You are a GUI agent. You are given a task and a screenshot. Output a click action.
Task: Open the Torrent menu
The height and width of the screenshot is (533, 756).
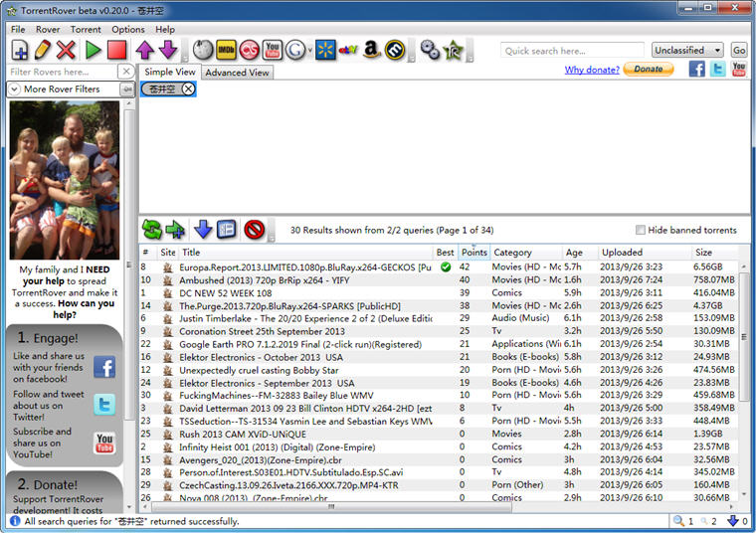click(x=86, y=30)
